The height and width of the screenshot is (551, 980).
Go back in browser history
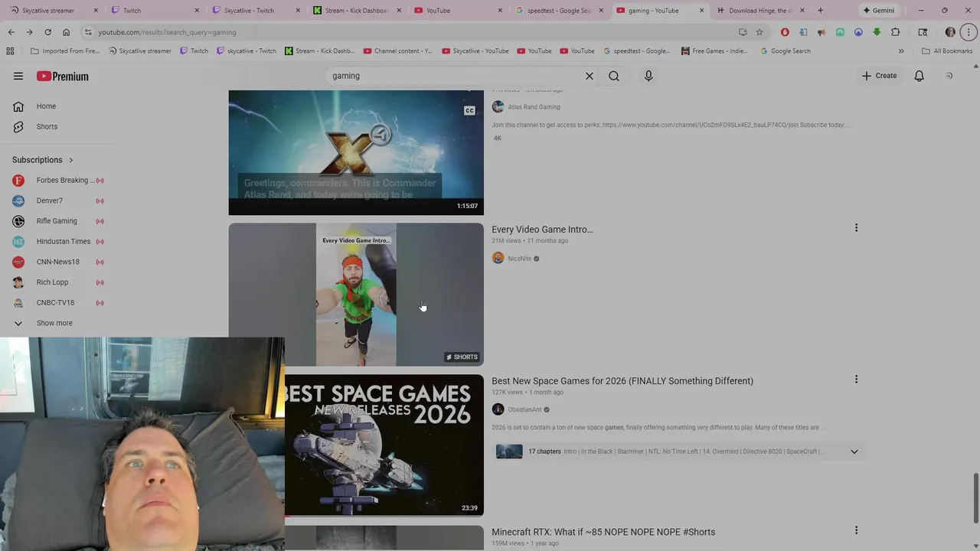11,32
